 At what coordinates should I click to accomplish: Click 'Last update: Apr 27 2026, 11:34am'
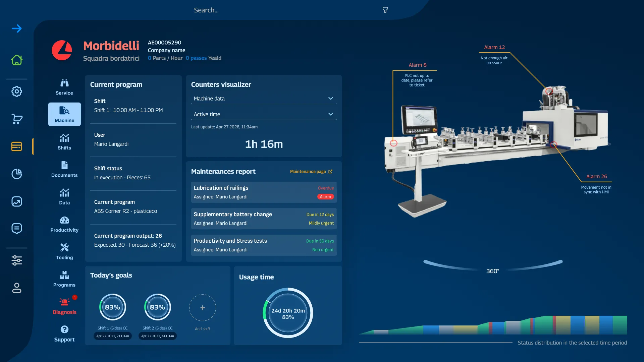(224, 127)
